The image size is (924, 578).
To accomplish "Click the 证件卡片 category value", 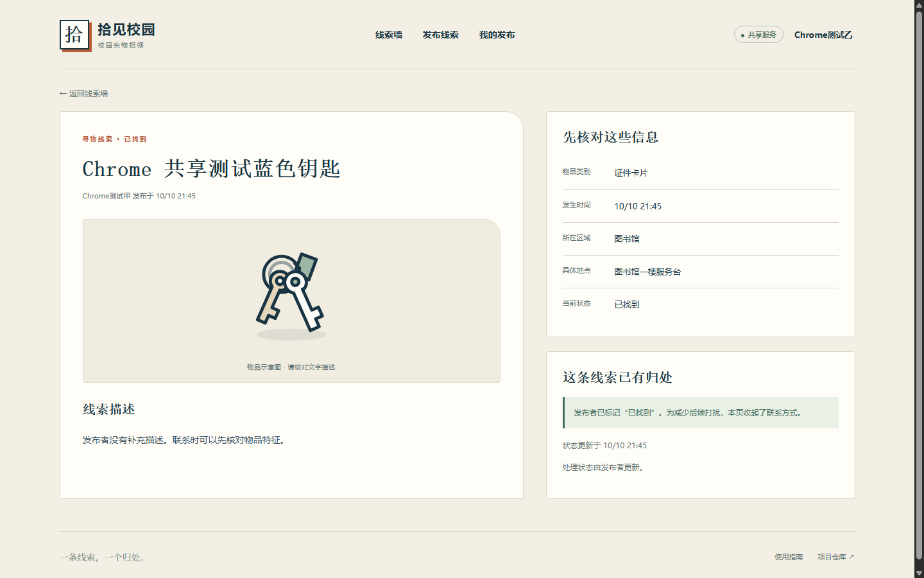I will 631,173.
